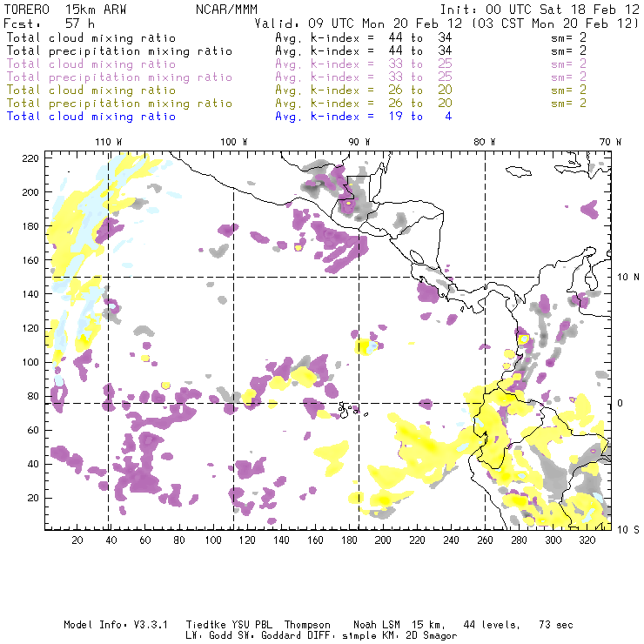The width and height of the screenshot is (644, 644).
Task: Click the 280 tick label on horizontal axis
Action: 520,540
